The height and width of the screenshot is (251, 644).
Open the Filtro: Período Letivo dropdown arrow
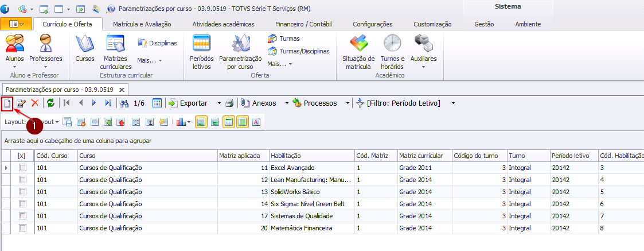pyautogui.click(x=453, y=103)
